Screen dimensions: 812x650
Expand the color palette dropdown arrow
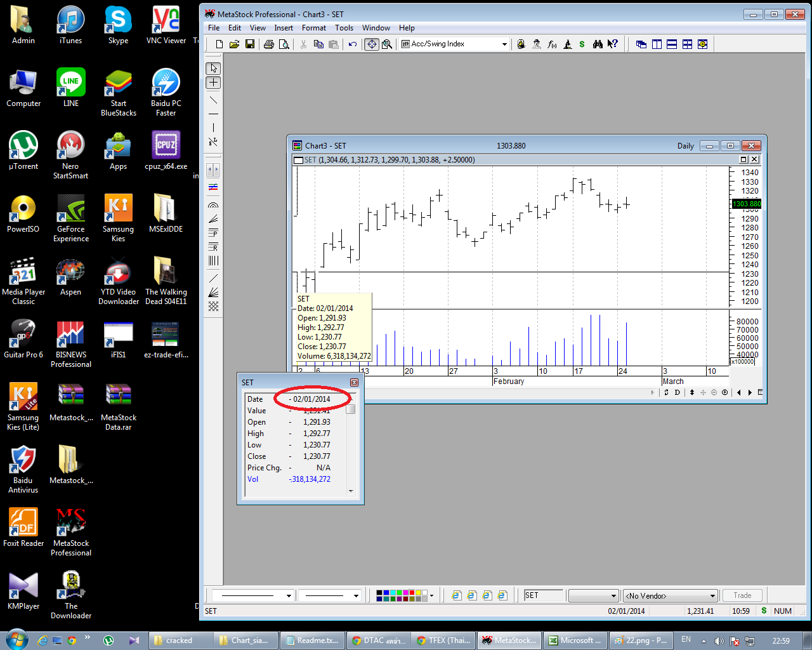click(432, 595)
